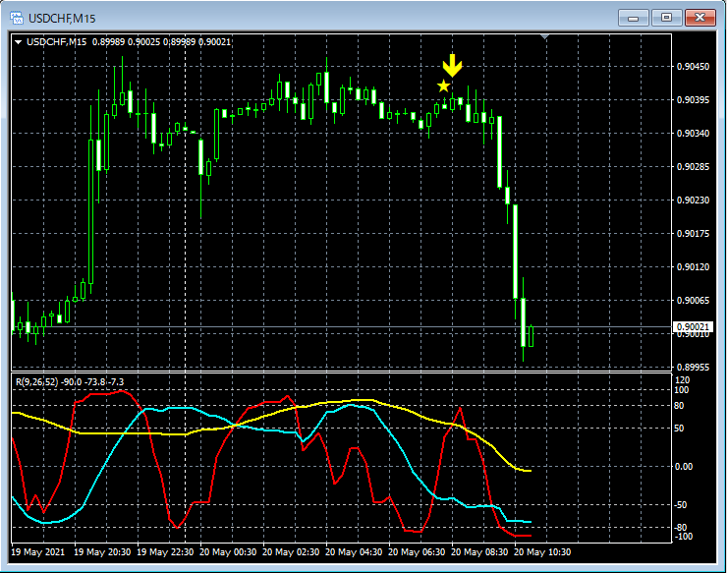Viewport: 728px width, 573px height.
Task: Click the grey chart shift triangle marker at the chart top
Action: click(x=545, y=36)
